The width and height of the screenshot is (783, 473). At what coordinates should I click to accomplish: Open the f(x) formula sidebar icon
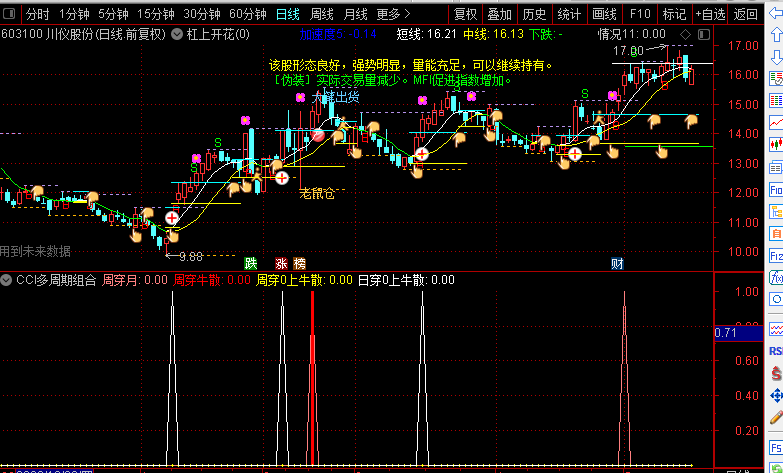pyautogui.click(x=777, y=278)
